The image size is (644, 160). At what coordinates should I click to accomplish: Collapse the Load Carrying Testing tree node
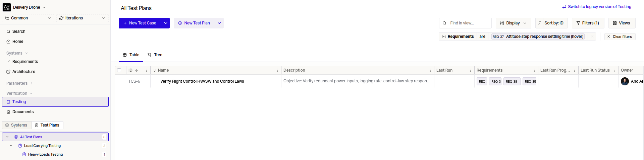[x=11, y=146]
